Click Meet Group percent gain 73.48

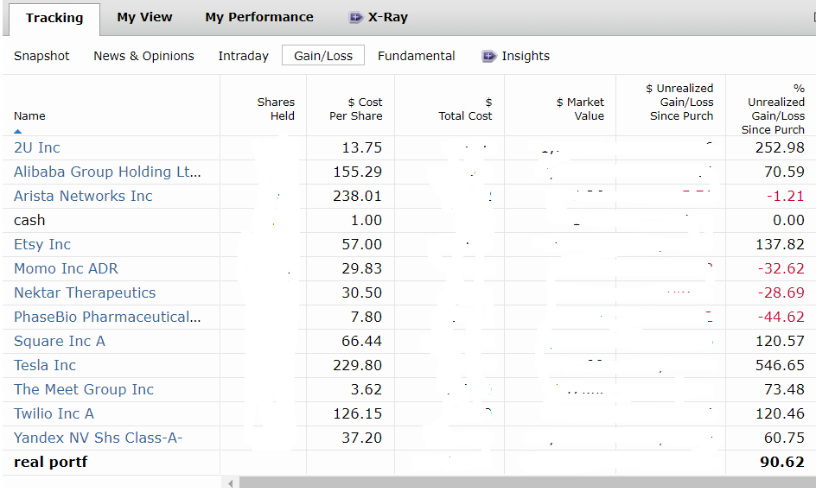click(784, 390)
